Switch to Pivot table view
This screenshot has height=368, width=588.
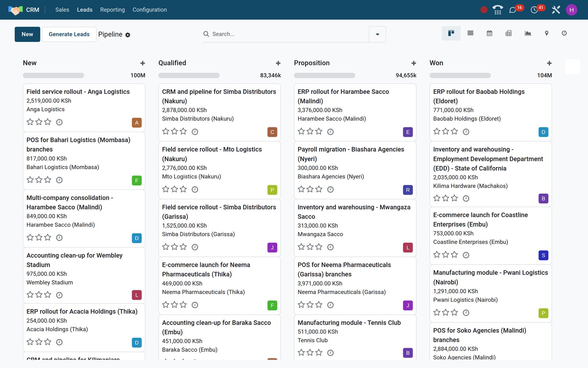[508, 33]
